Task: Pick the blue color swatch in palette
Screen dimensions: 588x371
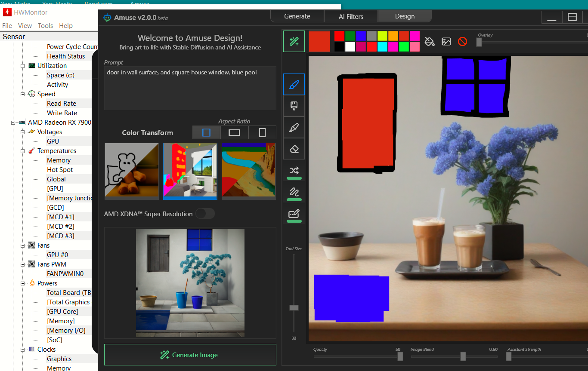Action: [x=361, y=36]
